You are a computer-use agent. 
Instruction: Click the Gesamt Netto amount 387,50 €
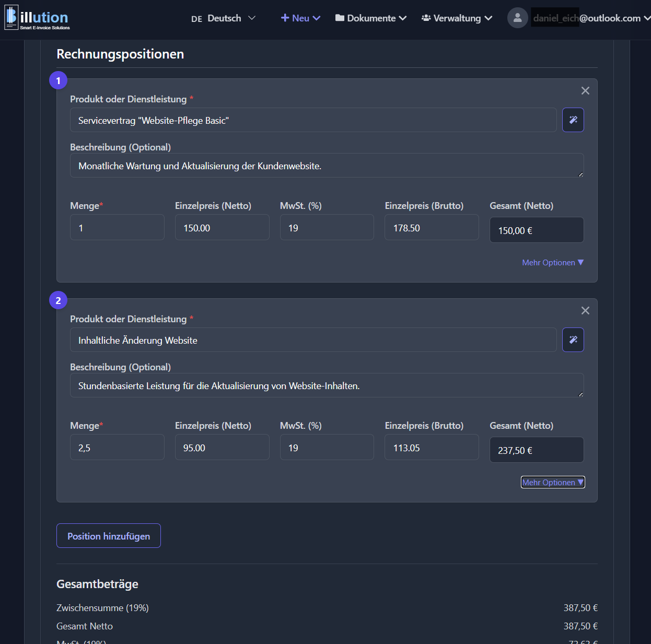pyautogui.click(x=580, y=626)
